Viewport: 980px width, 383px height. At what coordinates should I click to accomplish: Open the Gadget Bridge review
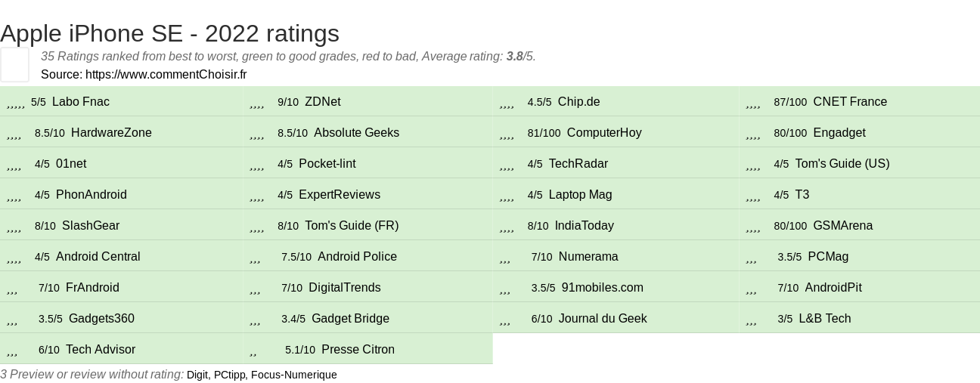pos(350,319)
